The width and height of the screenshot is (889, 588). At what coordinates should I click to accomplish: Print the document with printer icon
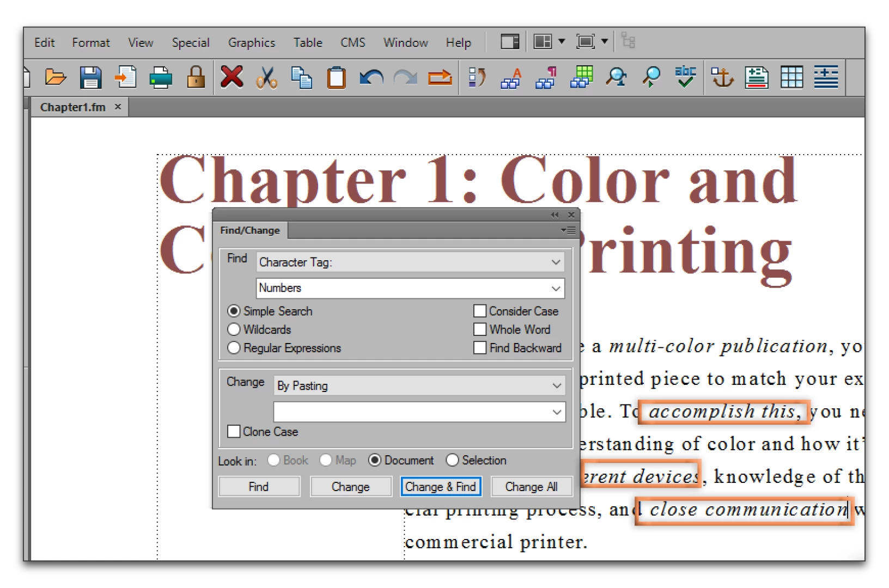(161, 77)
